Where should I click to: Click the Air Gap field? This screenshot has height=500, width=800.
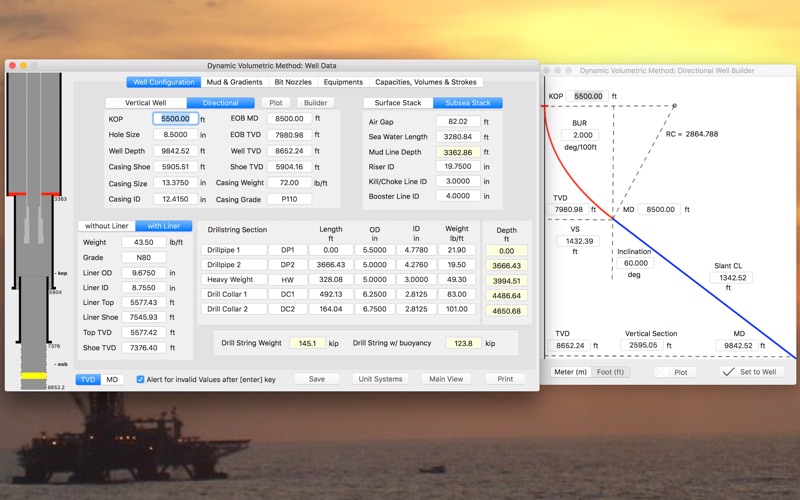[x=458, y=121]
